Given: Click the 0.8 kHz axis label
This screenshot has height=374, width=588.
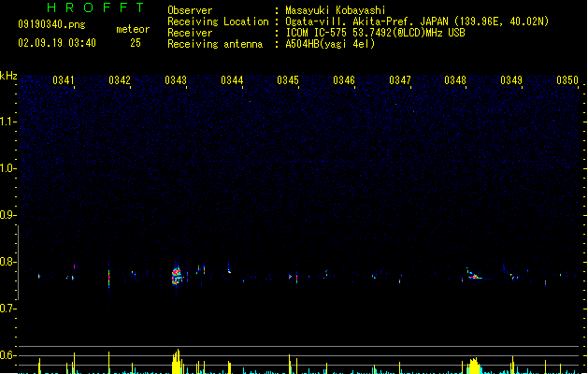Looking at the screenshot, I should 7,262.
